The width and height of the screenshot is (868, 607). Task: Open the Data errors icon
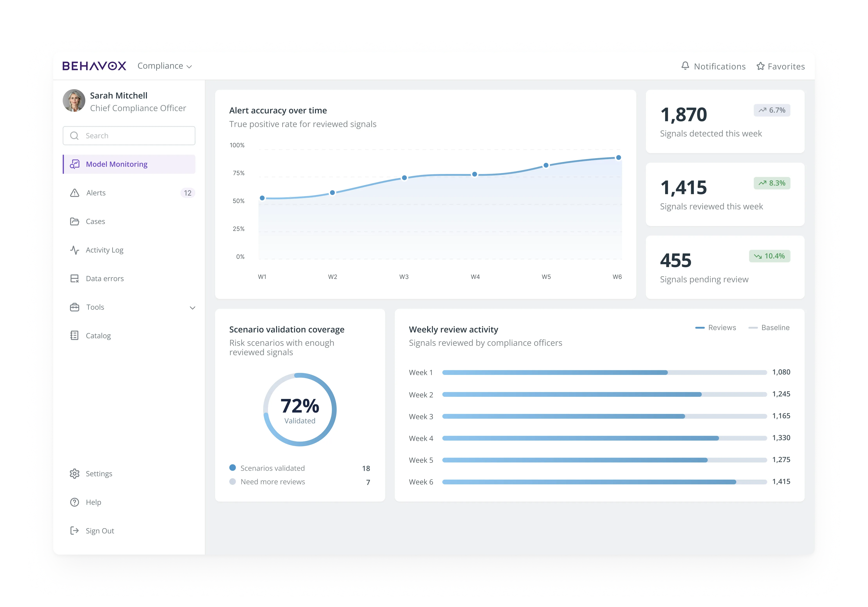click(x=74, y=279)
